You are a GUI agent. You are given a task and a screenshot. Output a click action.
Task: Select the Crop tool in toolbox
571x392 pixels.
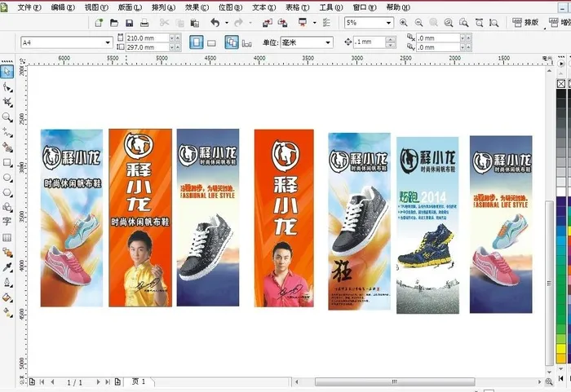(7, 103)
